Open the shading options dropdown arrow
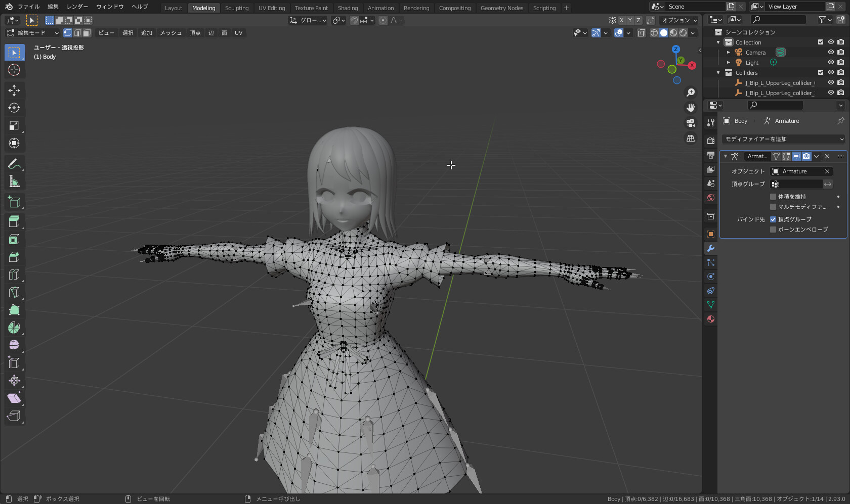 (693, 33)
